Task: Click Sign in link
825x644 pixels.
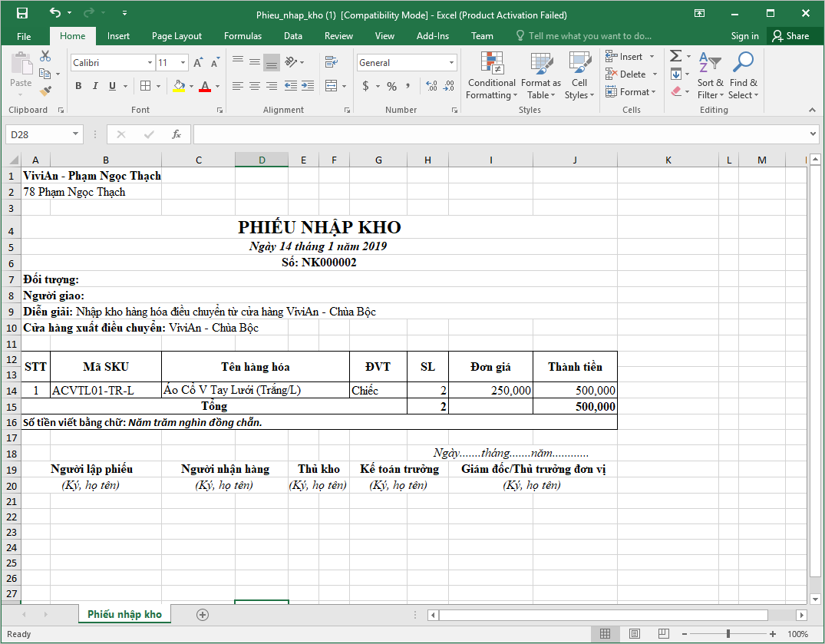Action: pos(744,36)
